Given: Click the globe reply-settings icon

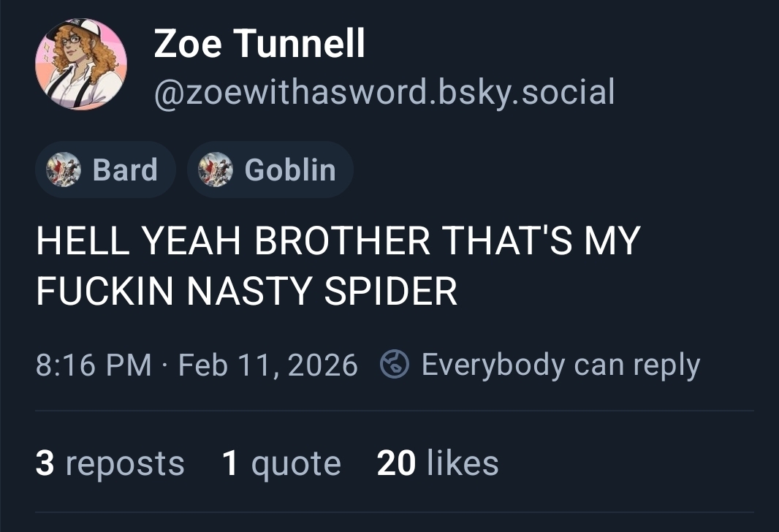Looking at the screenshot, I should coord(395,364).
